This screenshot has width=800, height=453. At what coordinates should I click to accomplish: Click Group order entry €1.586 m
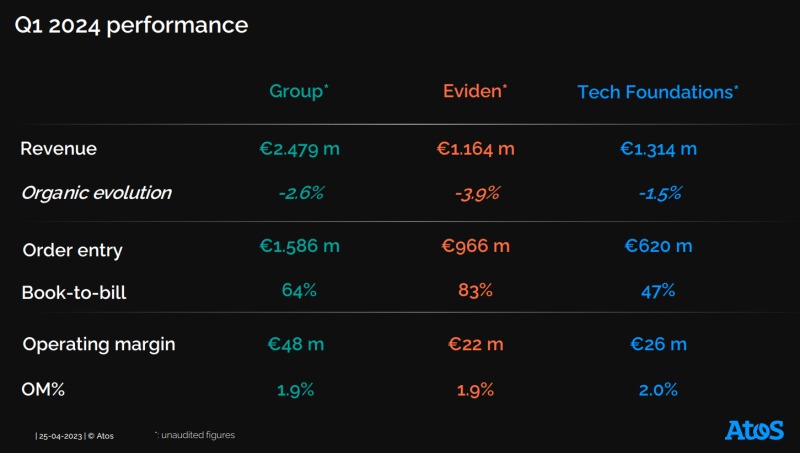point(299,246)
